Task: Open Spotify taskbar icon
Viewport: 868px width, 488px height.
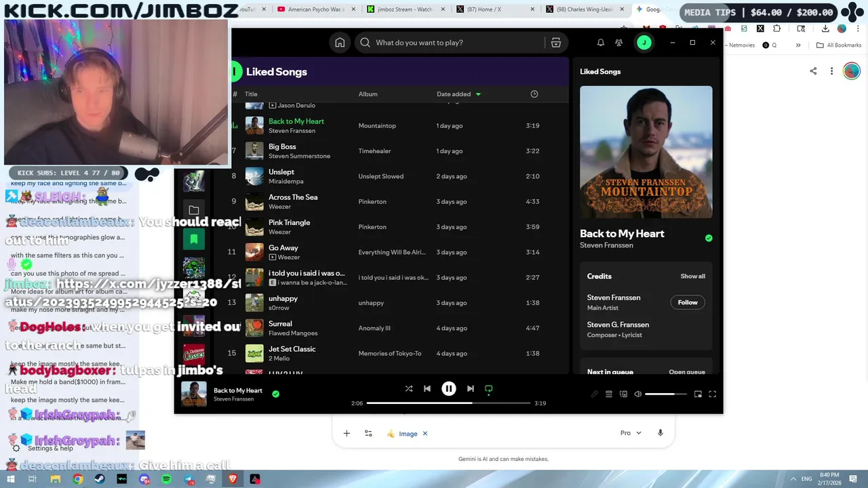Action: click(x=167, y=479)
